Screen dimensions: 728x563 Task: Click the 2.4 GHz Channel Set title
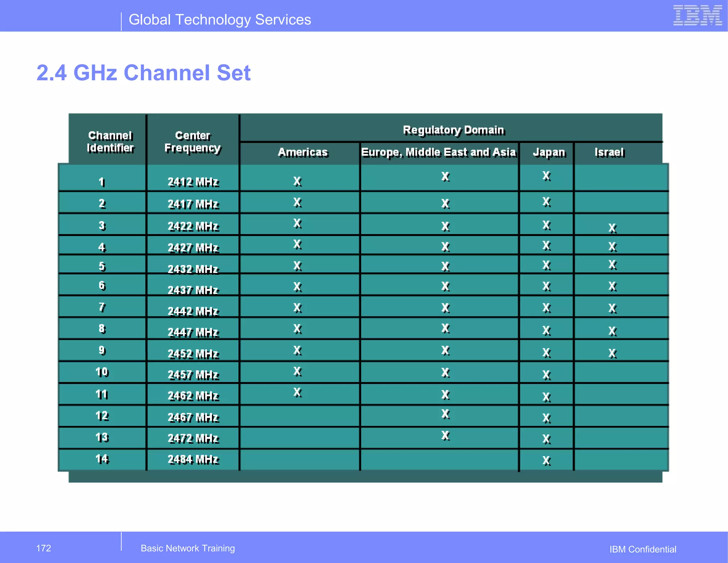(x=144, y=73)
